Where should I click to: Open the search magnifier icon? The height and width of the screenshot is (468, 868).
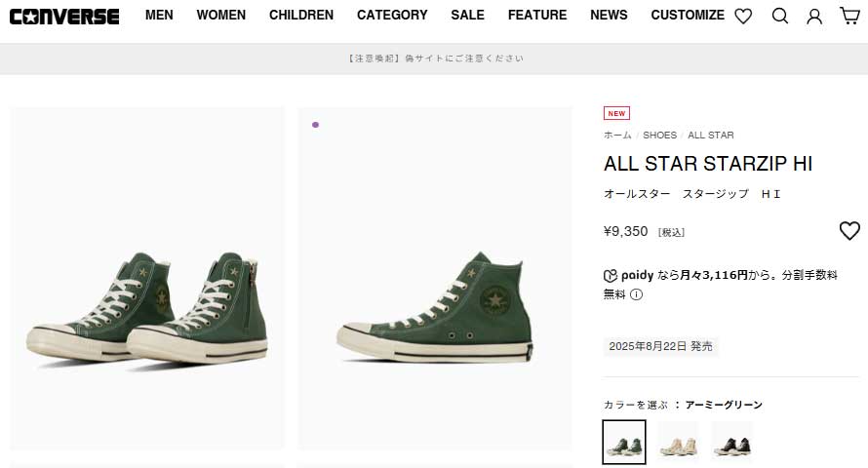(x=779, y=16)
